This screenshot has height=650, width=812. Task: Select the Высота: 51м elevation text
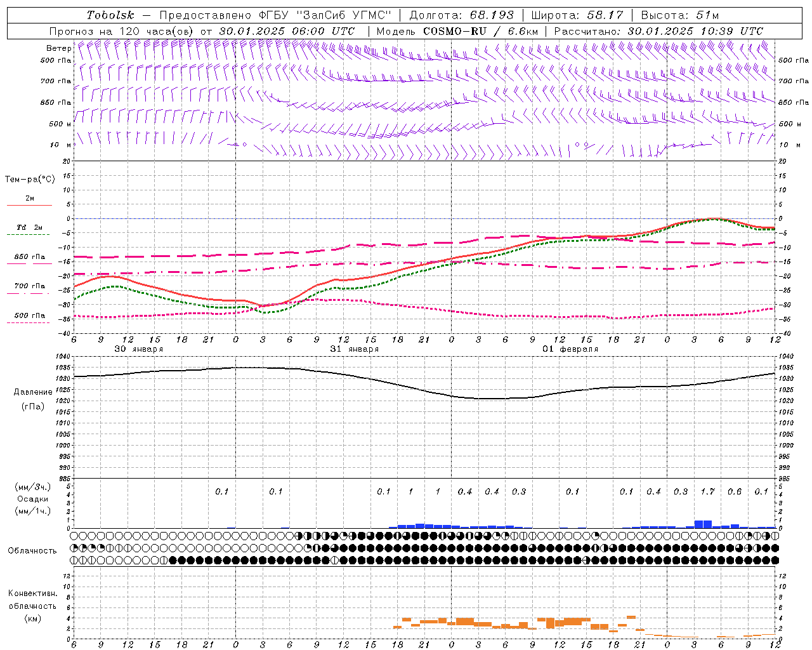(x=680, y=15)
